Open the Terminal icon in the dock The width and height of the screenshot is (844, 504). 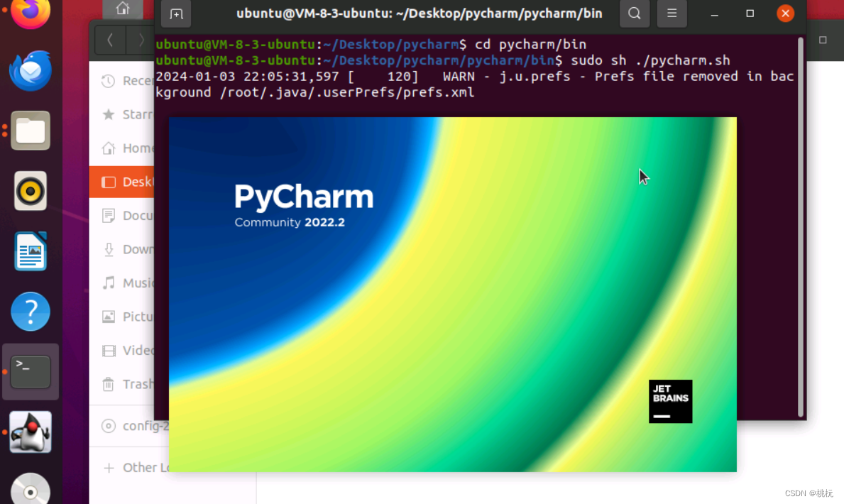[x=29, y=371]
